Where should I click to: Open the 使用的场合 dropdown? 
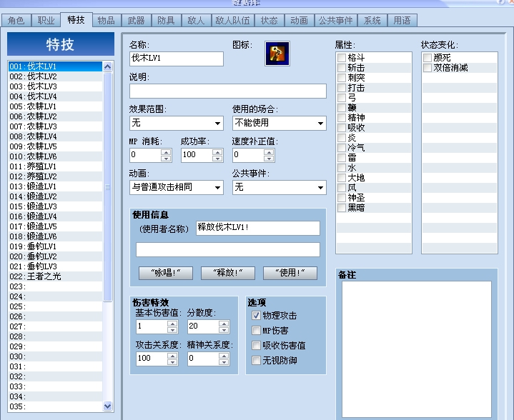(280, 123)
